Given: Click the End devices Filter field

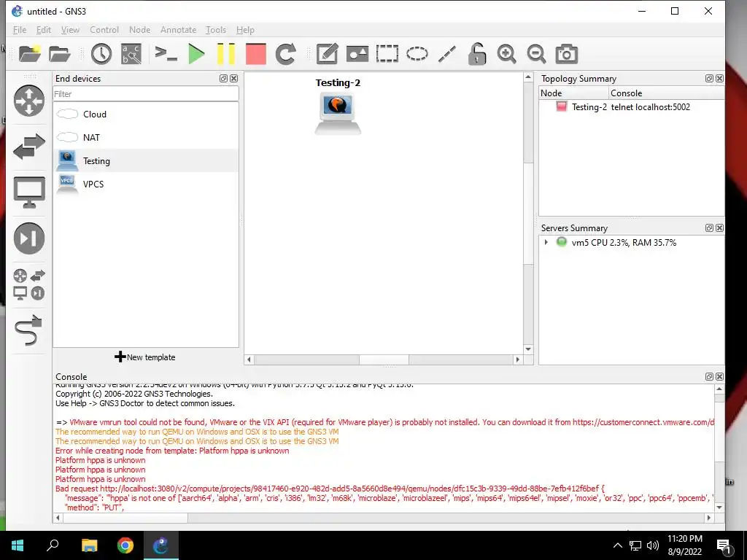Looking at the screenshot, I should click(145, 94).
